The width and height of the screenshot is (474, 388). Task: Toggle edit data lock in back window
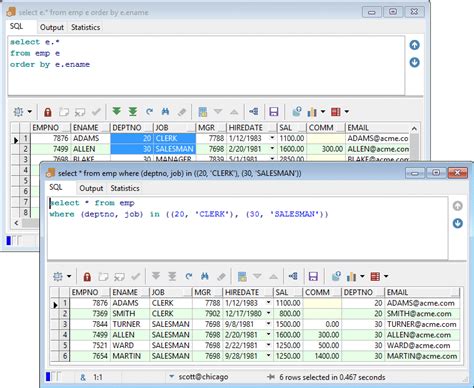tap(48, 112)
